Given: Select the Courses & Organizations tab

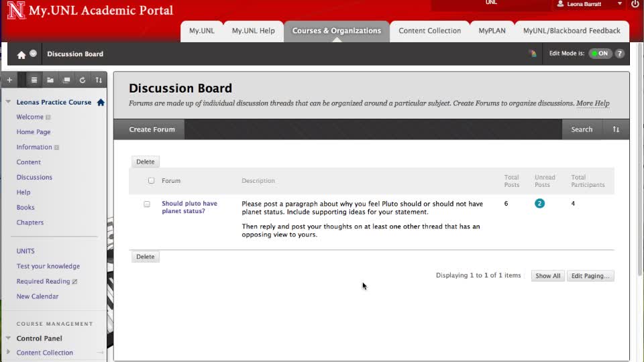Looking at the screenshot, I should (337, 31).
